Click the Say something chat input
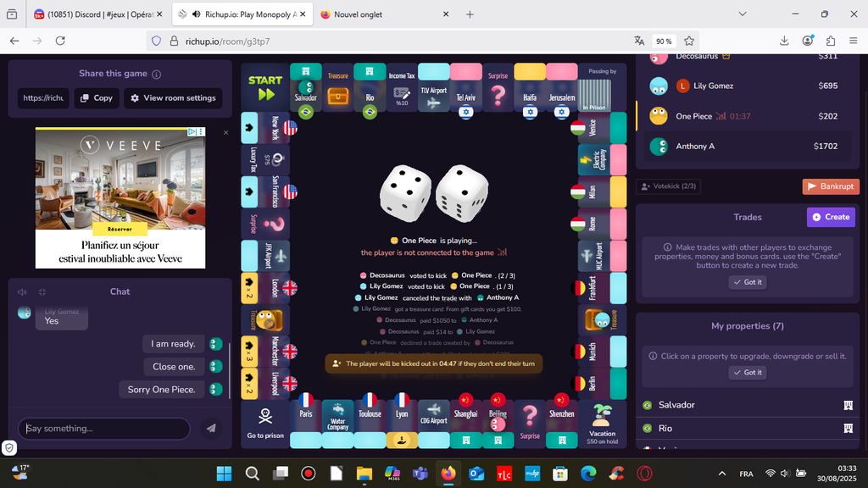 click(x=104, y=428)
